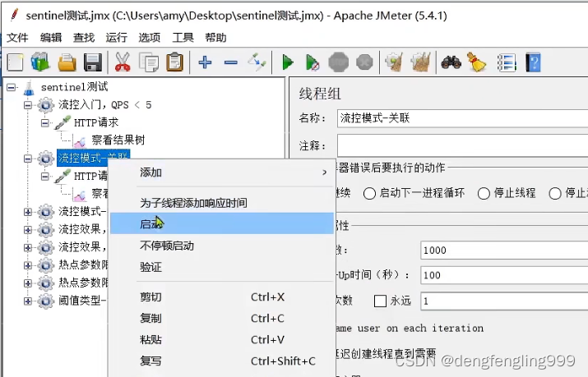Click the loop count field showing 1
The height and width of the screenshot is (377, 588).
[504, 301]
